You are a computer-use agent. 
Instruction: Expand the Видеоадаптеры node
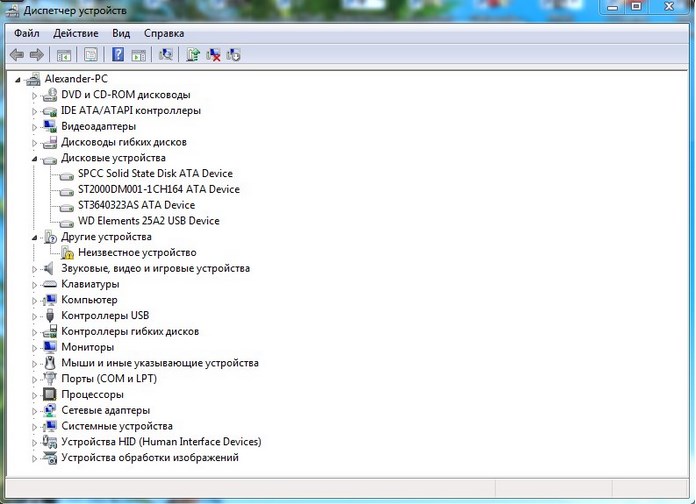[34, 127]
